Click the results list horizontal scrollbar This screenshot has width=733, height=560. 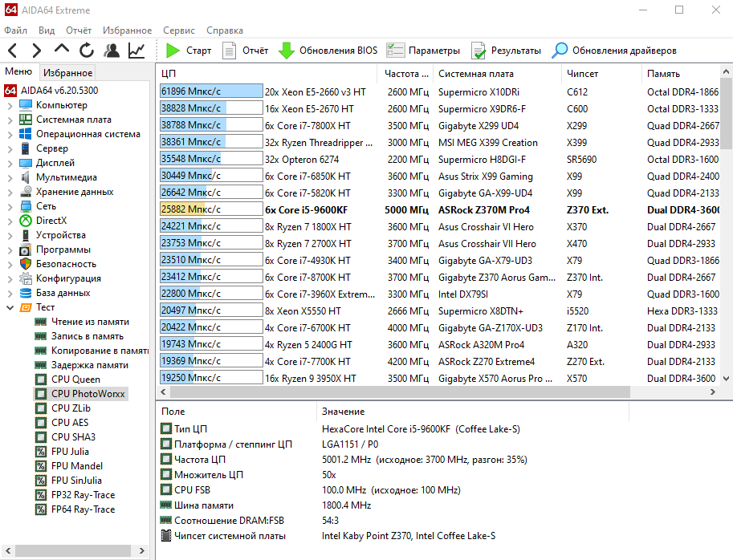tap(434, 392)
